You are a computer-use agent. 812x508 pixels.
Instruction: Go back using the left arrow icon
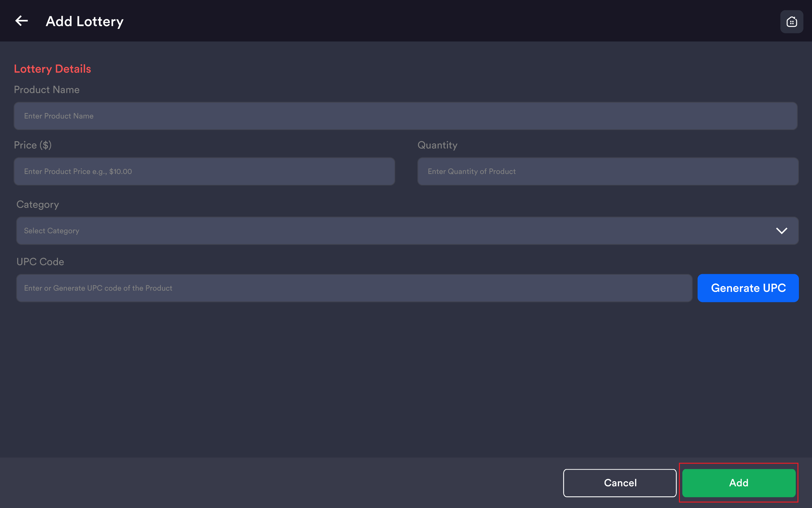coord(22,21)
